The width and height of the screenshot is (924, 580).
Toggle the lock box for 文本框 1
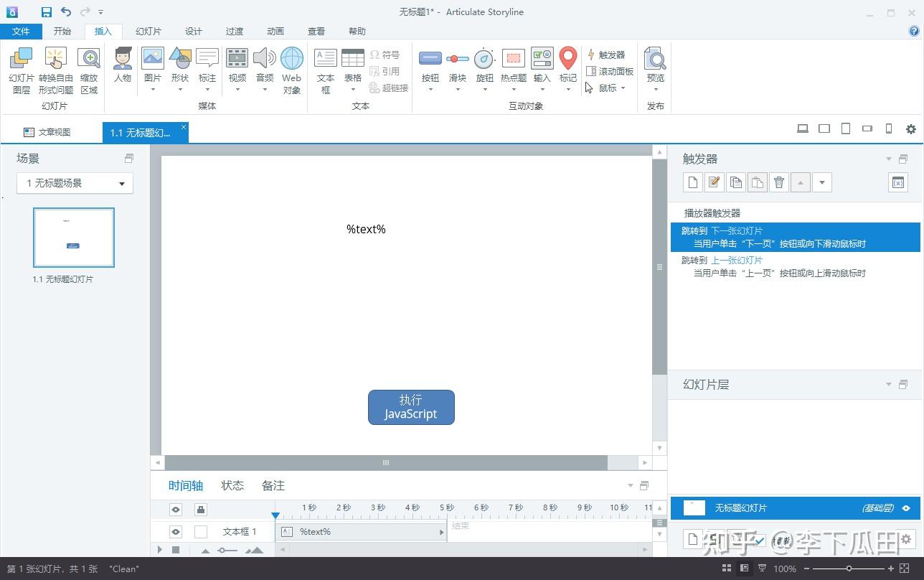201,532
